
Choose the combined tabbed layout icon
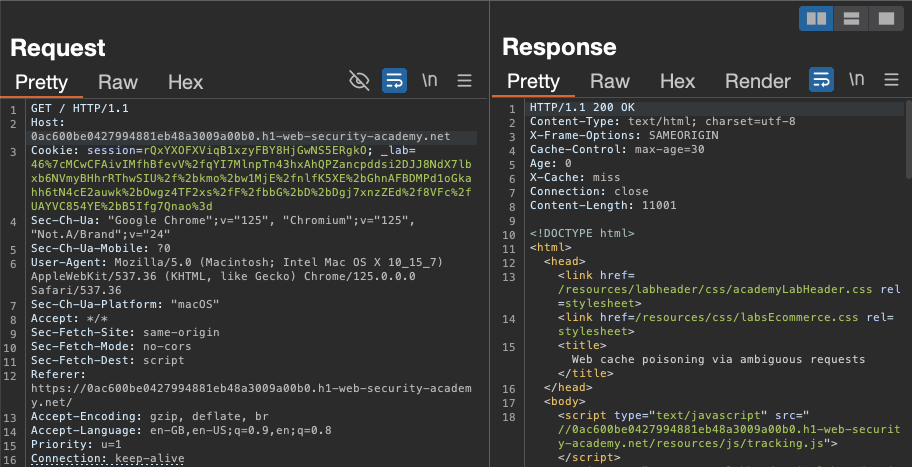click(884, 18)
